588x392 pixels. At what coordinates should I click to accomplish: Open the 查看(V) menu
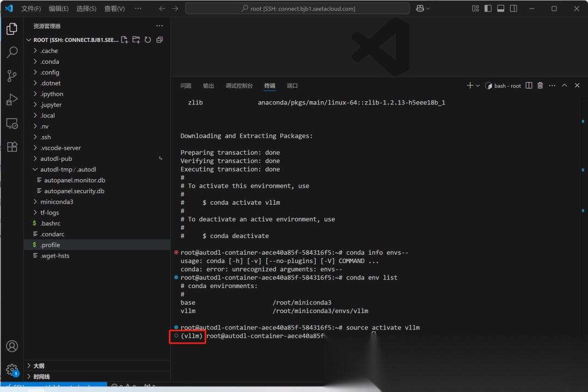coord(114,8)
